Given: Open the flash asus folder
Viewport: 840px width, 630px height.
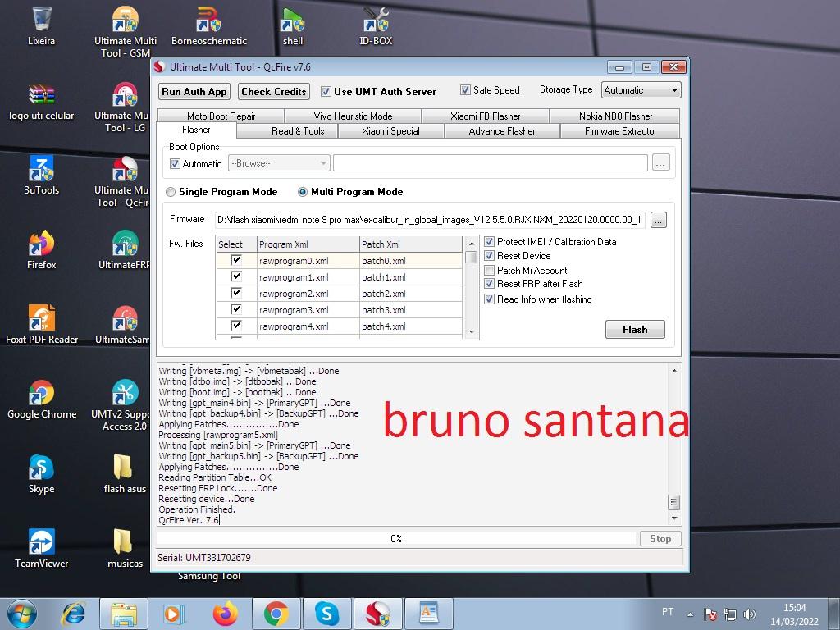Looking at the screenshot, I should pyautogui.click(x=125, y=474).
